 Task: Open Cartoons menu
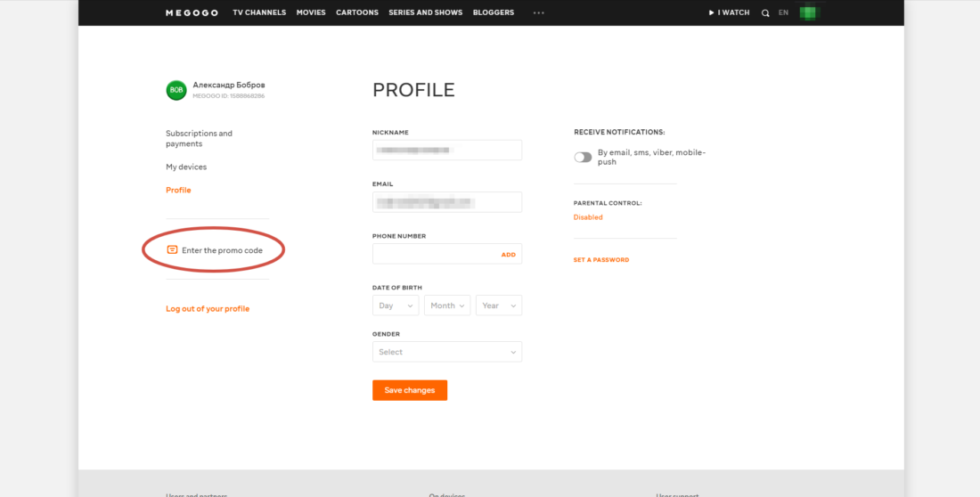click(x=357, y=12)
